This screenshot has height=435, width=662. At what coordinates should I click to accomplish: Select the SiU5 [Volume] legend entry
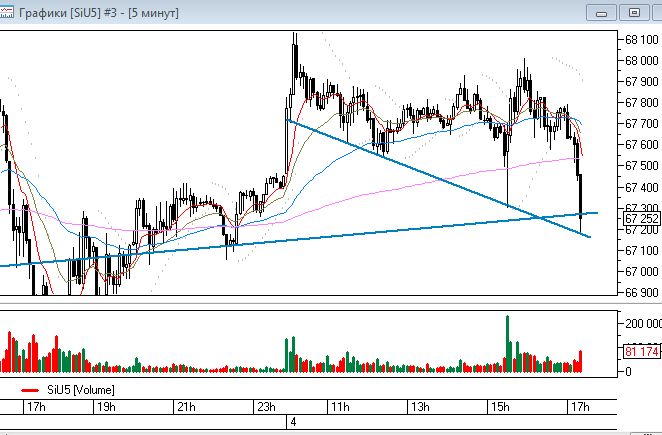[68, 390]
